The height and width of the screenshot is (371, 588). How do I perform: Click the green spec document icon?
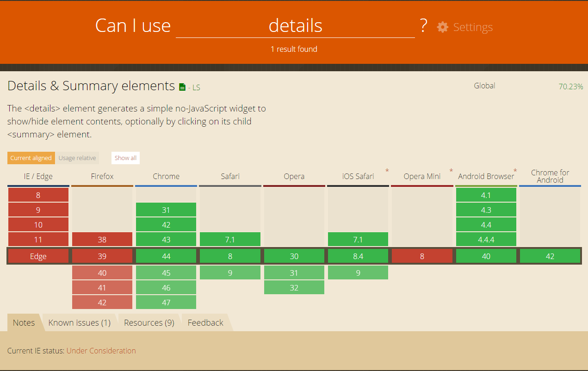pyautogui.click(x=182, y=87)
